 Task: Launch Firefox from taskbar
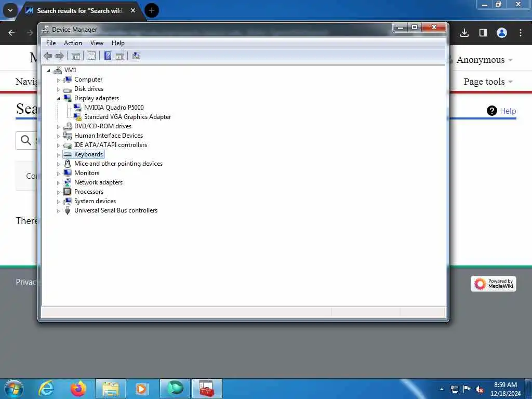click(78, 389)
